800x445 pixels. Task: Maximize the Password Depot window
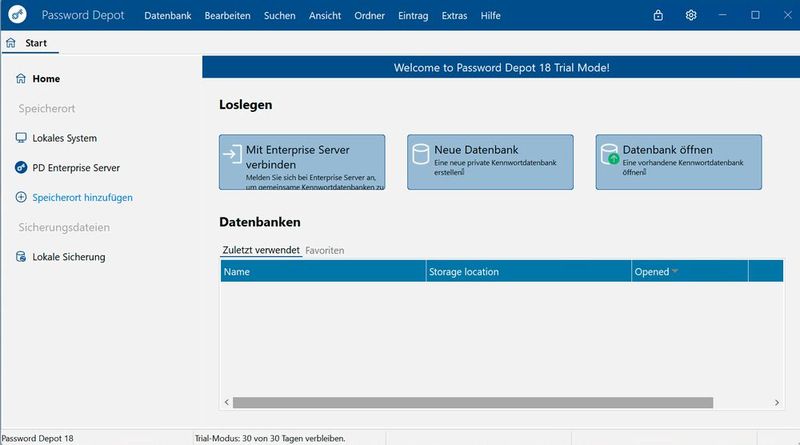click(x=755, y=15)
